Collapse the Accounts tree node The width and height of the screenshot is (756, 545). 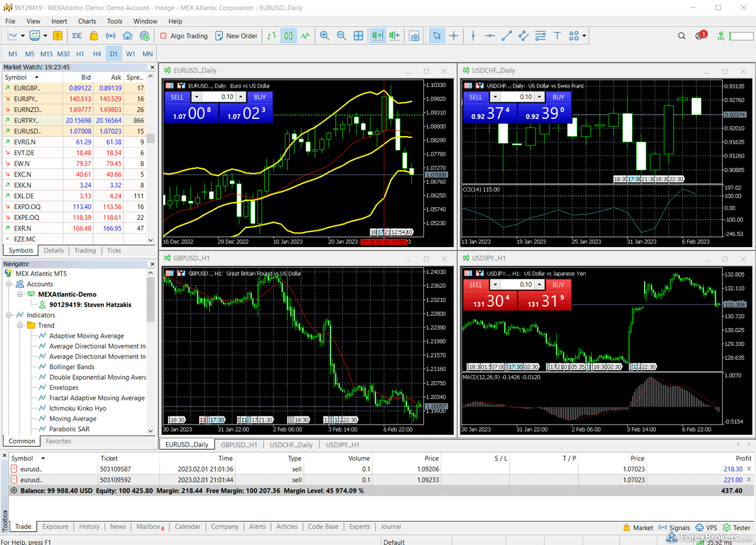[x=9, y=284]
